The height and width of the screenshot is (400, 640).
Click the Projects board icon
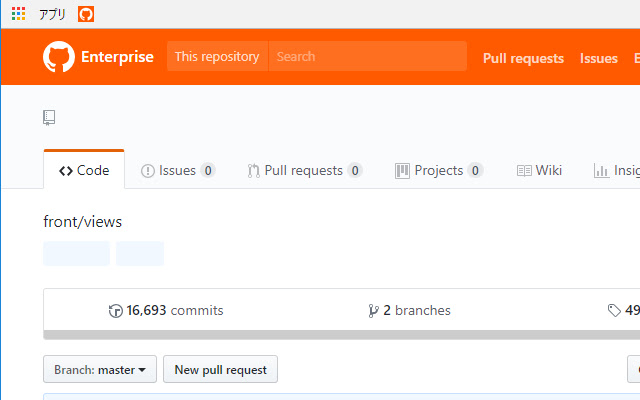[402, 171]
